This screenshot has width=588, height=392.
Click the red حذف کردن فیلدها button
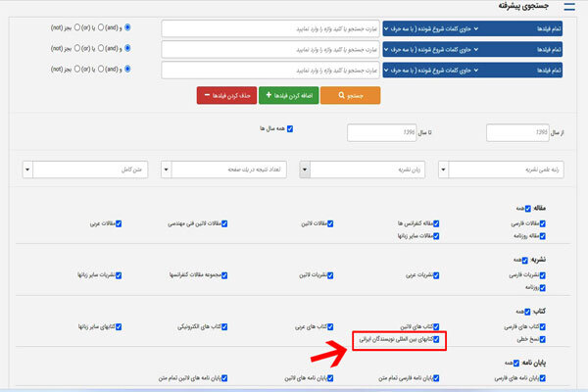pos(224,95)
